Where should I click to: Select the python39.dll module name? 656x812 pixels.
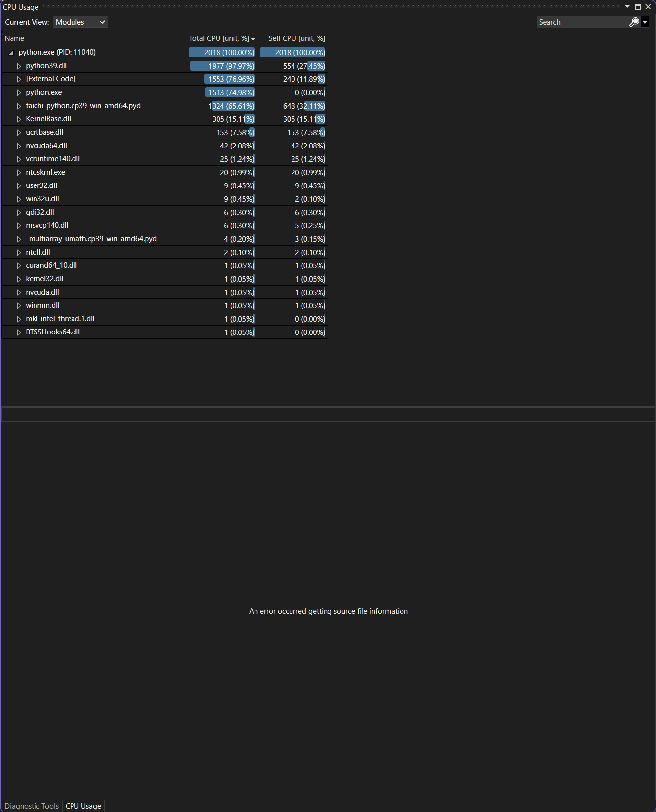tap(46, 66)
